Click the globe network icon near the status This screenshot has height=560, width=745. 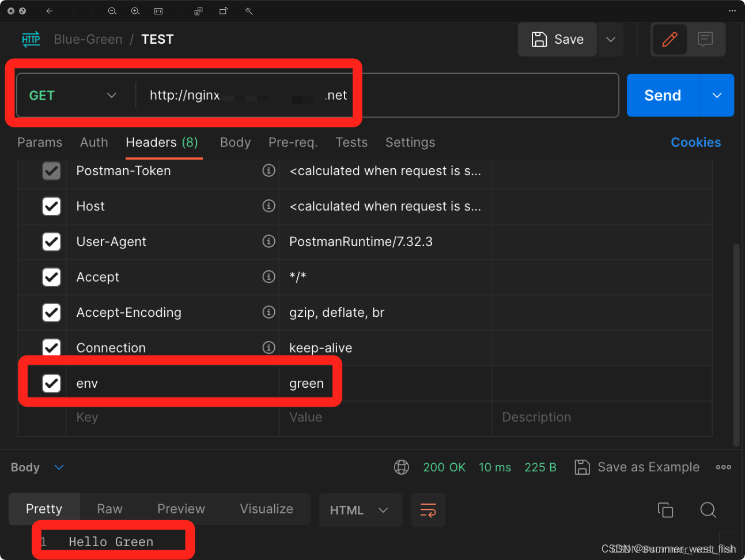pos(402,467)
